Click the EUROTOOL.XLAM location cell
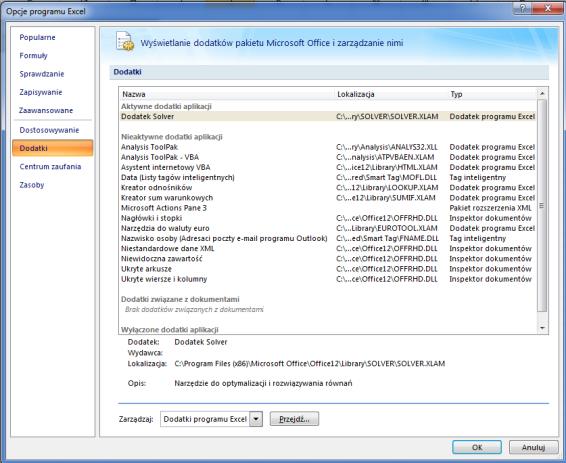The image size is (566, 463). pos(387,228)
